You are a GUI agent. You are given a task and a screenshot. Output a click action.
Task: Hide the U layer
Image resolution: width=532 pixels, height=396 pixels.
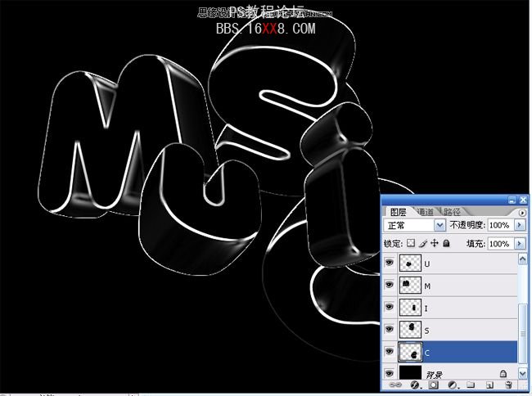click(x=389, y=263)
